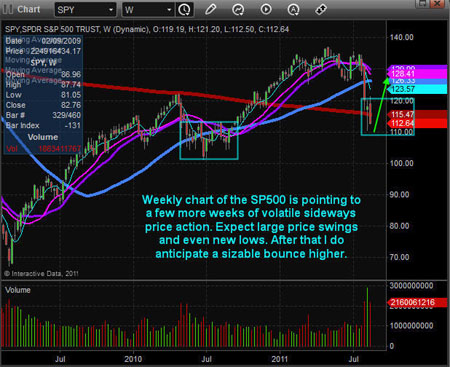Click the 2011 marker on time axis
This screenshot has height=367, width=450.
[x=280, y=359]
